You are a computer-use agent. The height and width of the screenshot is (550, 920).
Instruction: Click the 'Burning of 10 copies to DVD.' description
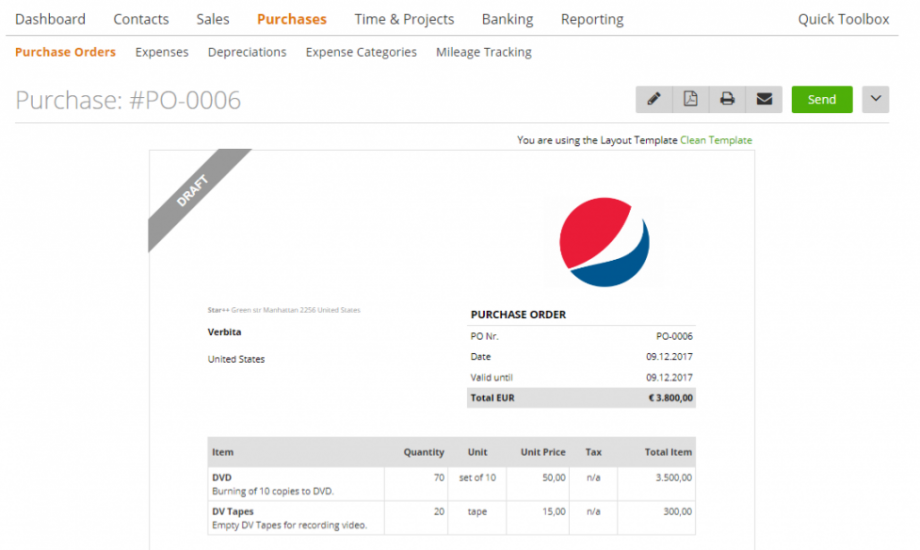(x=273, y=491)
